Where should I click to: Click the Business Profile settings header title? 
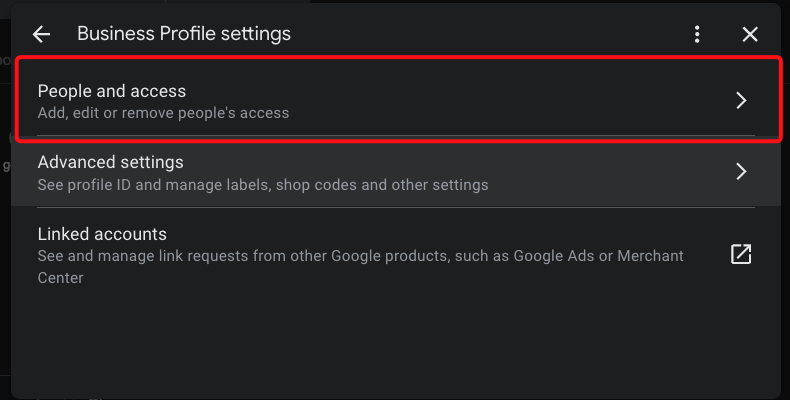pyautogui.click(x=184, y=34)
